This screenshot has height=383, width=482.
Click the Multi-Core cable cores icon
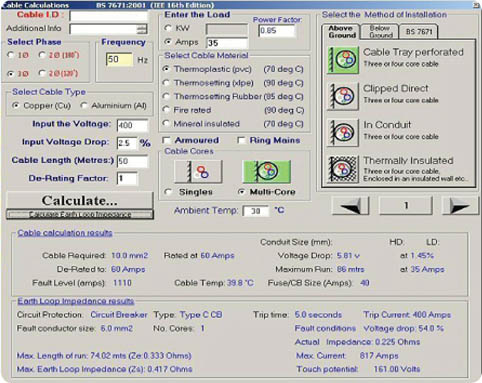click(267, 172)
